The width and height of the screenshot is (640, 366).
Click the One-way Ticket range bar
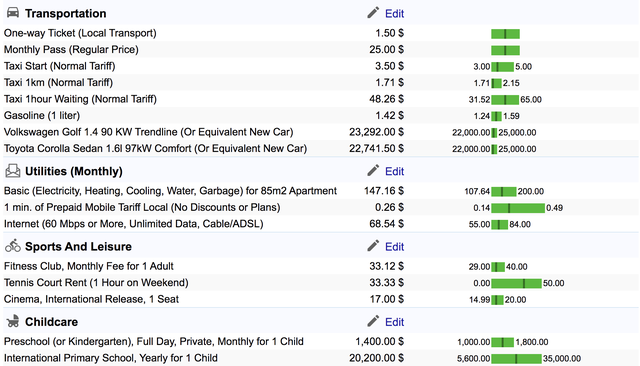pos(505,34)
